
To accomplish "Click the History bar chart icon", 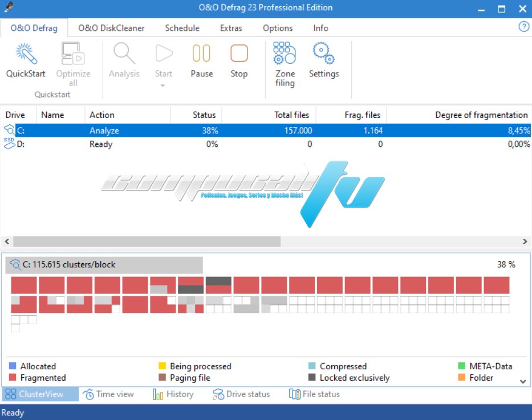I will [158, 394].
